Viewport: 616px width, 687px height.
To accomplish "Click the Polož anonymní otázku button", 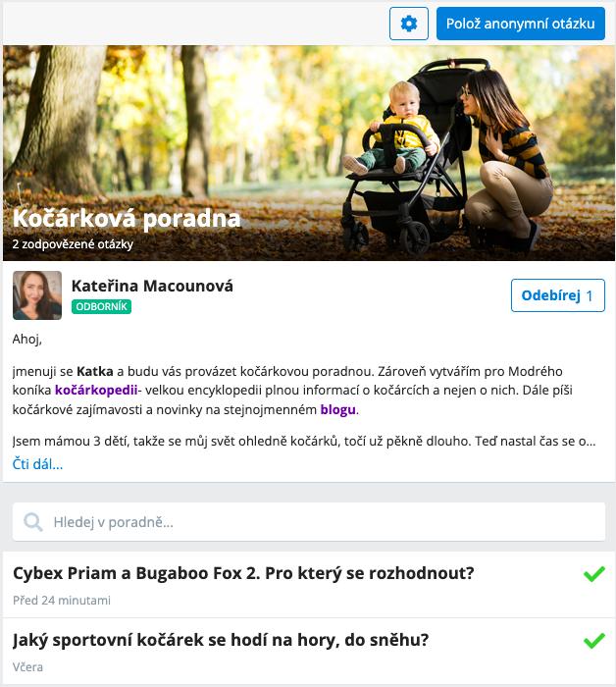I will (x=521, y=24).
